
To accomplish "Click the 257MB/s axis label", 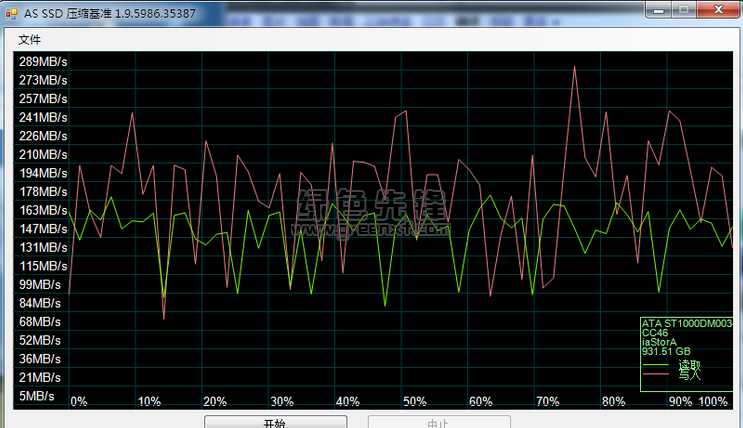I will 43,99.
